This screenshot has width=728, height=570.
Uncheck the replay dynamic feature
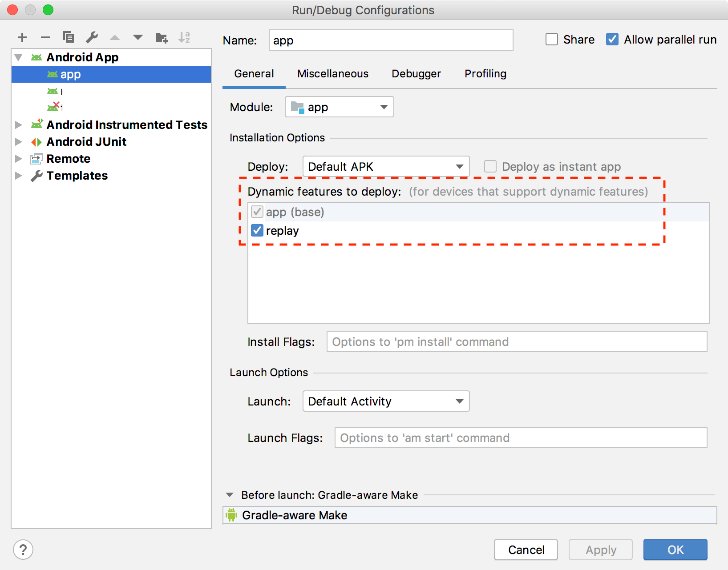coord(257,230)
